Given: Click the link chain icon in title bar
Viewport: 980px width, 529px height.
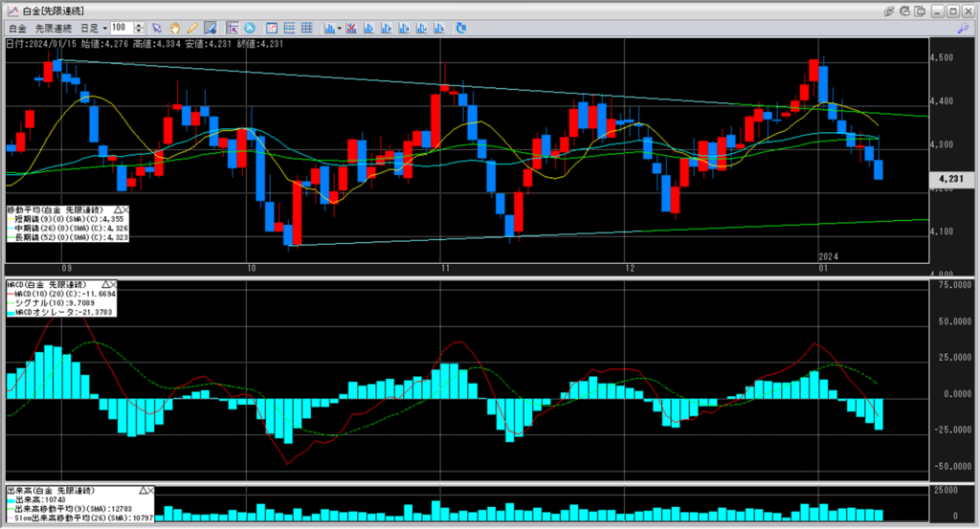Looking at the screenshot, I should click(889, 11).
